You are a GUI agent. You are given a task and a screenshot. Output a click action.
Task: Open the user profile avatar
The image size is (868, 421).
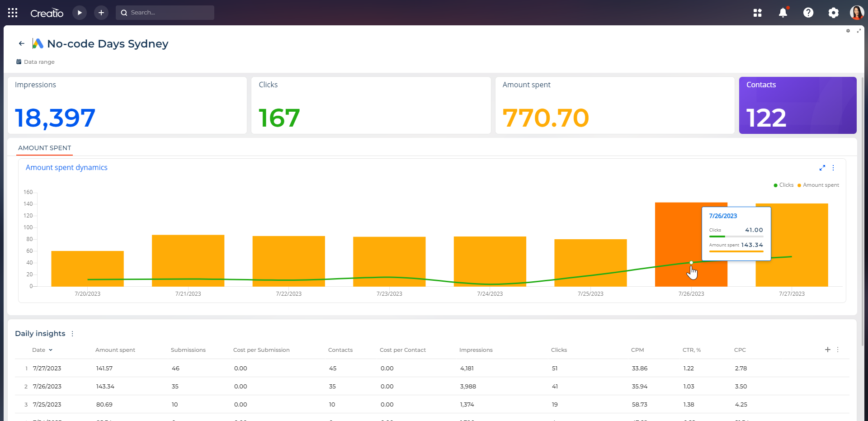[856, 13]
